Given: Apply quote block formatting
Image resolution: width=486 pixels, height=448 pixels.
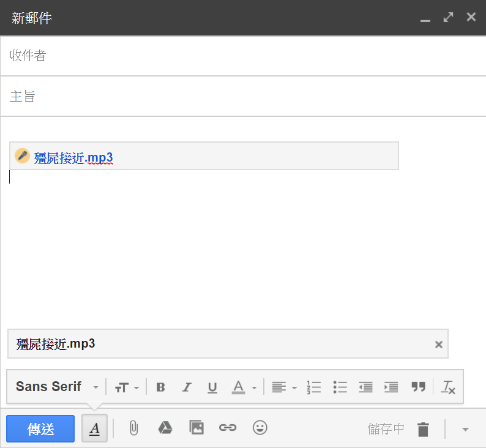Looking at the screenshot, I should (x=419, y=387).
